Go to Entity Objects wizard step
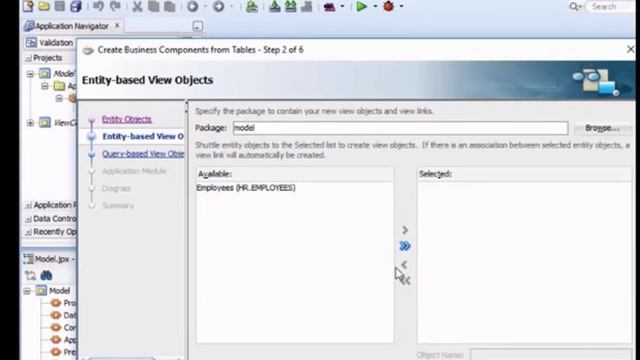Viewport: 640px width, 360px height. click(127, 119)
